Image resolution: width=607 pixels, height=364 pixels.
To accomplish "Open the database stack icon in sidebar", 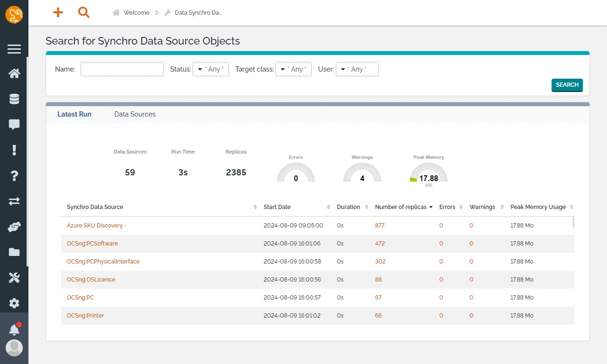I will (14, 99).
